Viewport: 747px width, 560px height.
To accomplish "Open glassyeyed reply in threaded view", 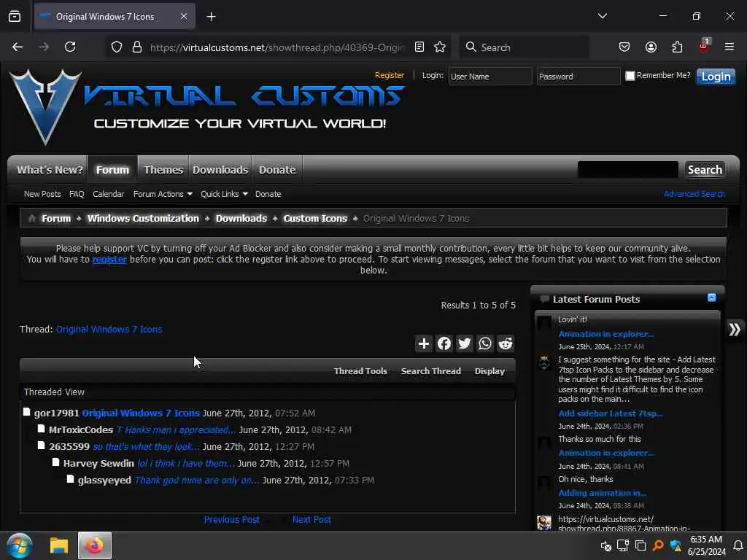I will tap(197, 480).
